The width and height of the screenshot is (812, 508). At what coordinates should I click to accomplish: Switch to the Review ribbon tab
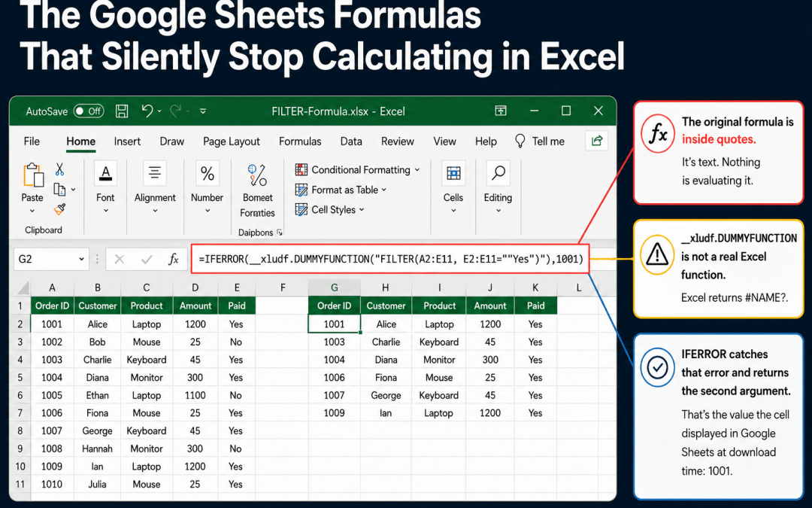[398, 141]
